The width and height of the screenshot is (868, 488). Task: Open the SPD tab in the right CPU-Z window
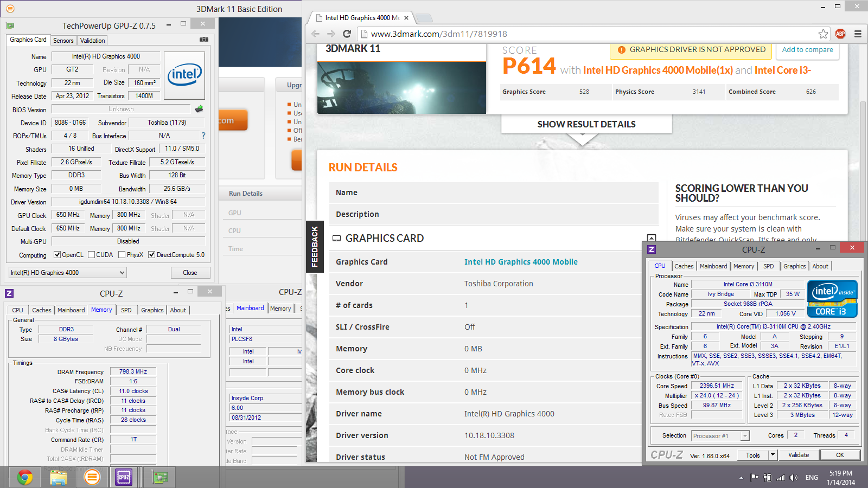[769, 266]
